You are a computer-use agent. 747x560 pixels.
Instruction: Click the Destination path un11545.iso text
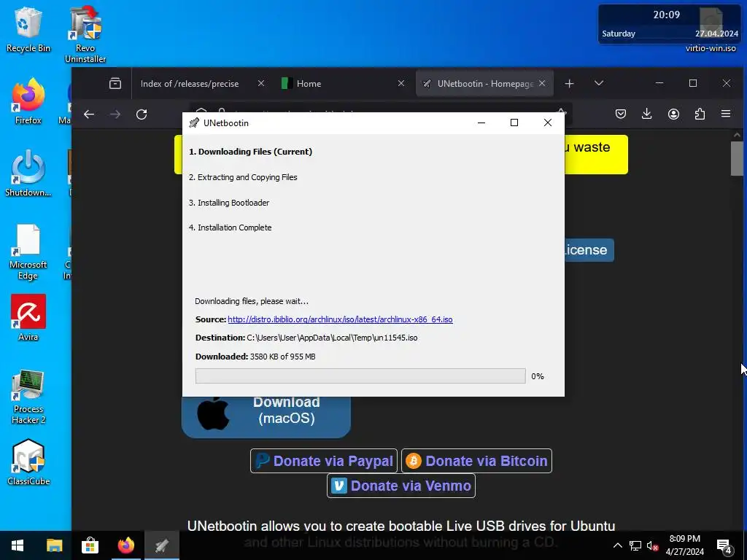click(x=332, y=338)
